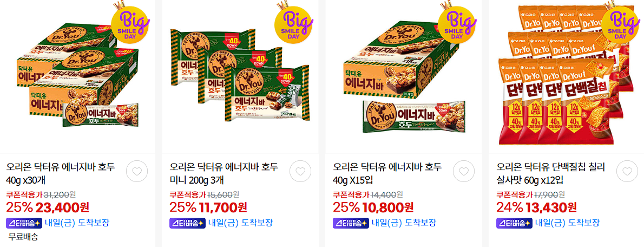644x247 pixels.
Task: Tap the heart on 단백질칩 칠리살사맛 item
Action: point(627,171)
